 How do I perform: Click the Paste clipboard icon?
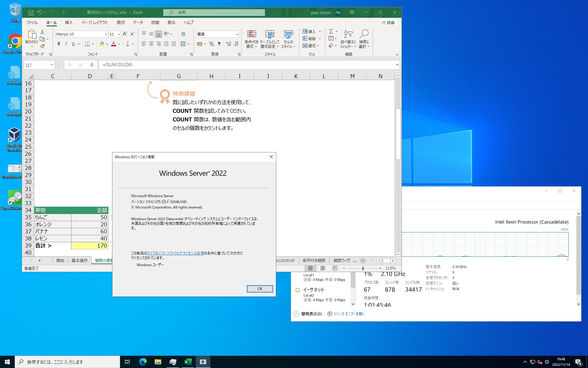click(x=32, y=34)
